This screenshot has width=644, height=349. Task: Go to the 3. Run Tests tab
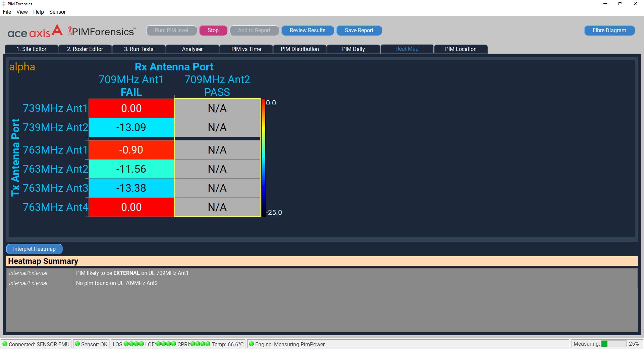pos(139,49)
